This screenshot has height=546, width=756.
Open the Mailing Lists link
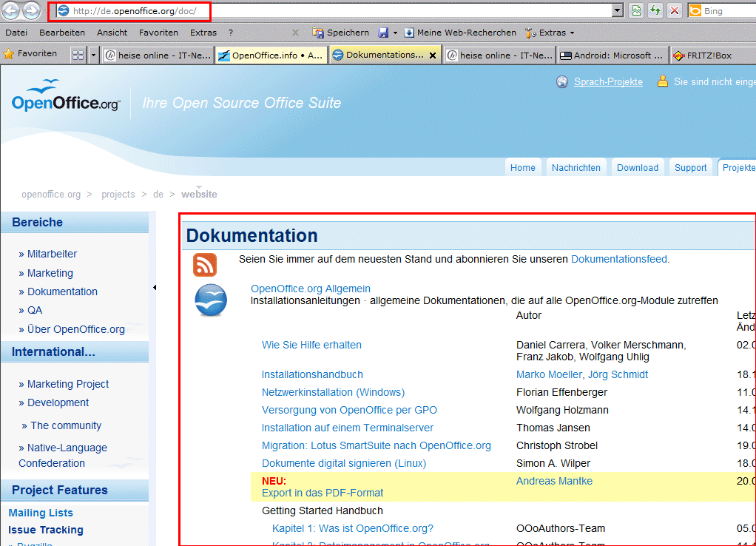click(x=41, y=513)
